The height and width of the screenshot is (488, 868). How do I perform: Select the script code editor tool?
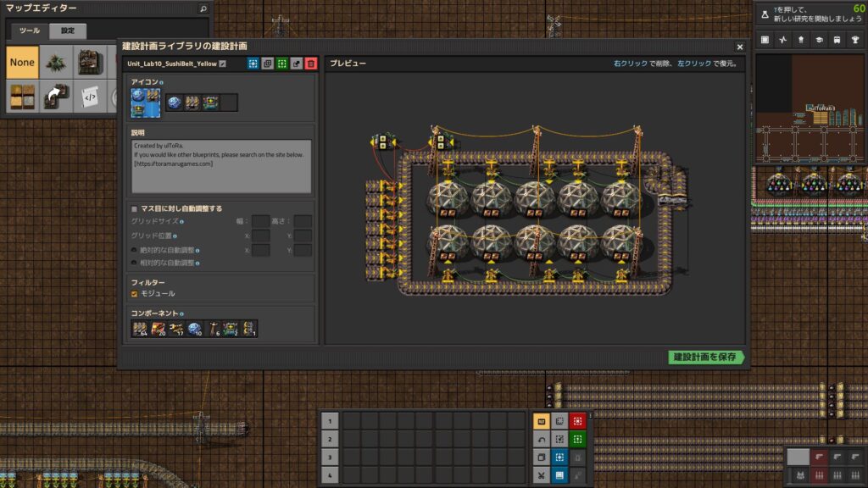(x=90, y=97)
